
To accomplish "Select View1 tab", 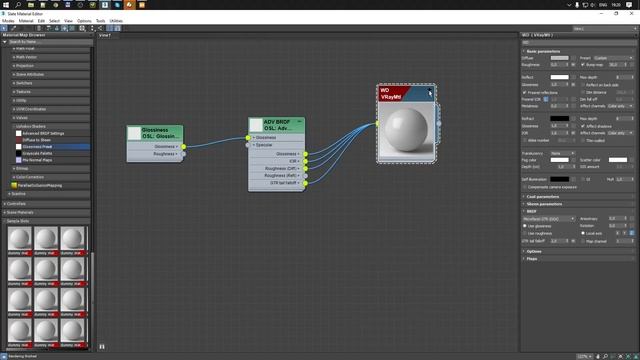I will 104,36.
